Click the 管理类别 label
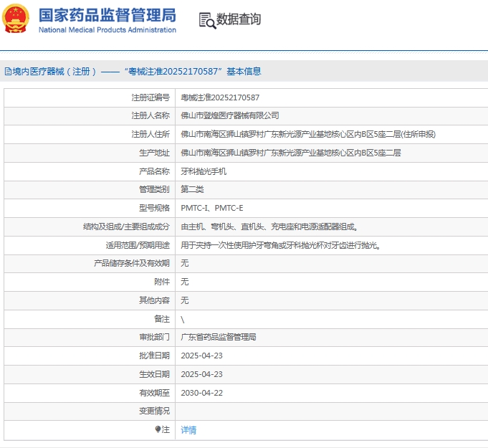 tap(154, 189)
